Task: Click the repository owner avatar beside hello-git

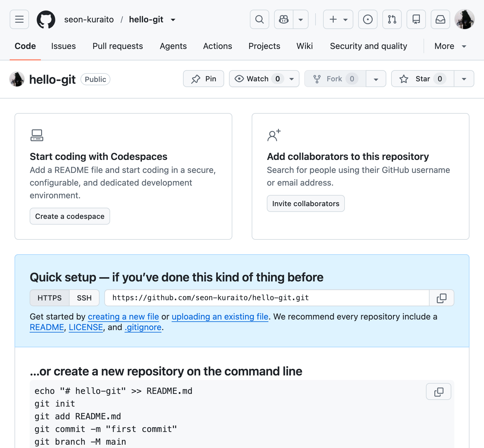Action: pos(17,79)
